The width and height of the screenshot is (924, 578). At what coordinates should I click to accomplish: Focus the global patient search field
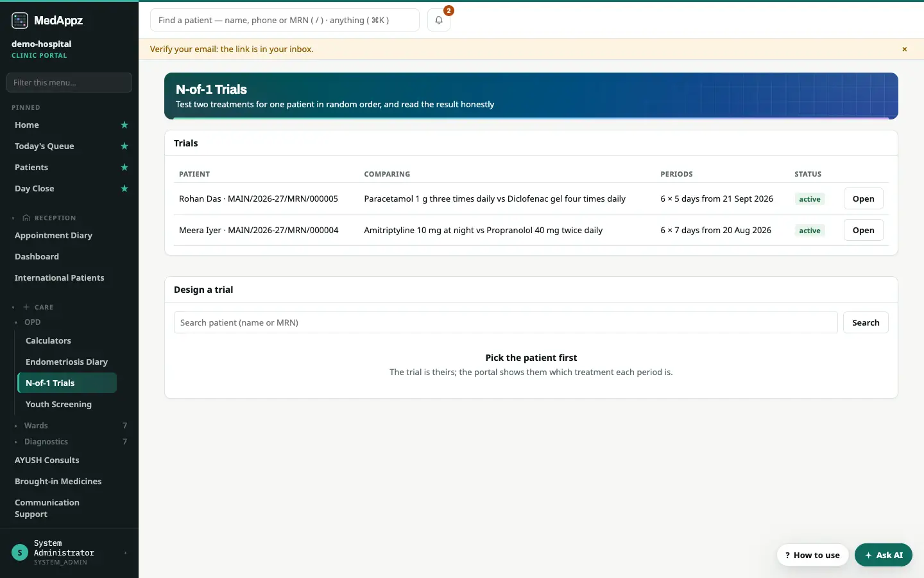285,20
